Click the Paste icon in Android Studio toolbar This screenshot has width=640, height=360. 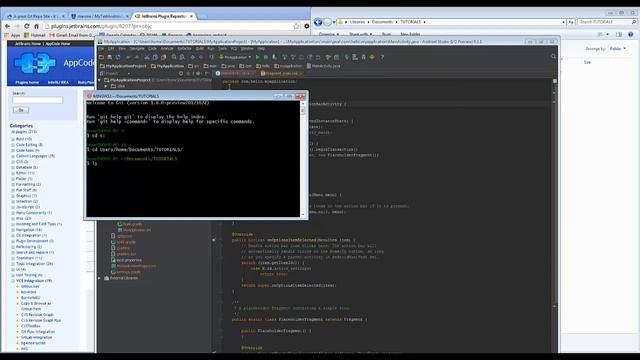[163, 57]
